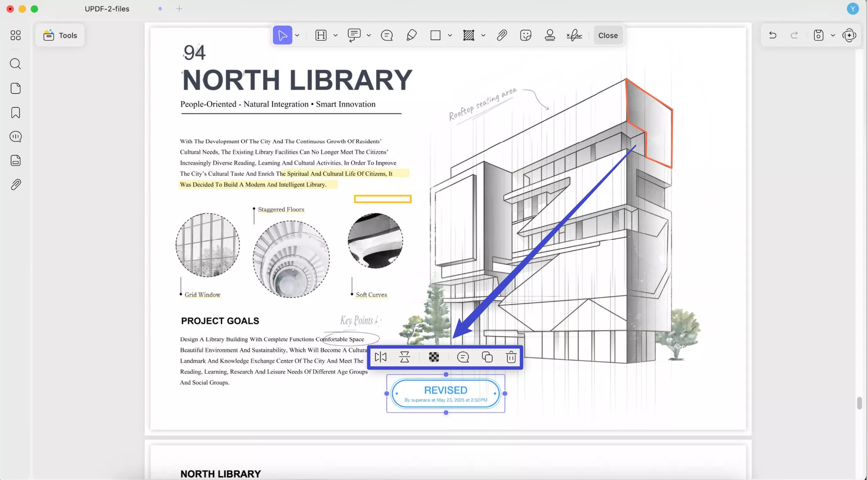The width and height of the screenshot is (868, 480).
Task: Flip the stamp horizontally
Action: click(380, 357)
